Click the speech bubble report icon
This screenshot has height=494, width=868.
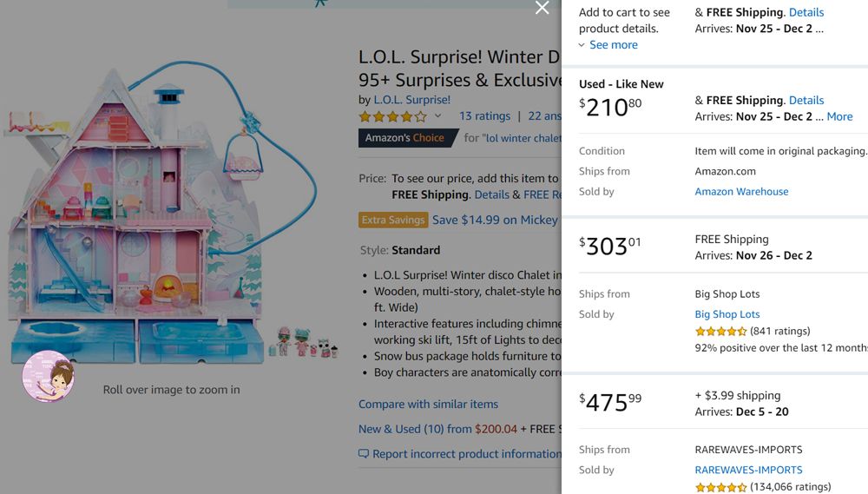pyautogui.click(x=364, y=454)
